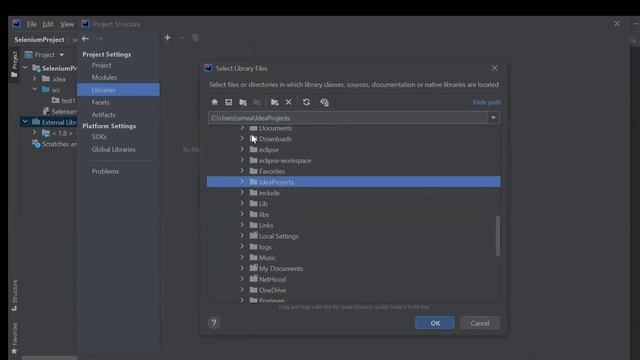Click the OK button
This screenshot has height=360, width=640.
(x=435, y=323)
